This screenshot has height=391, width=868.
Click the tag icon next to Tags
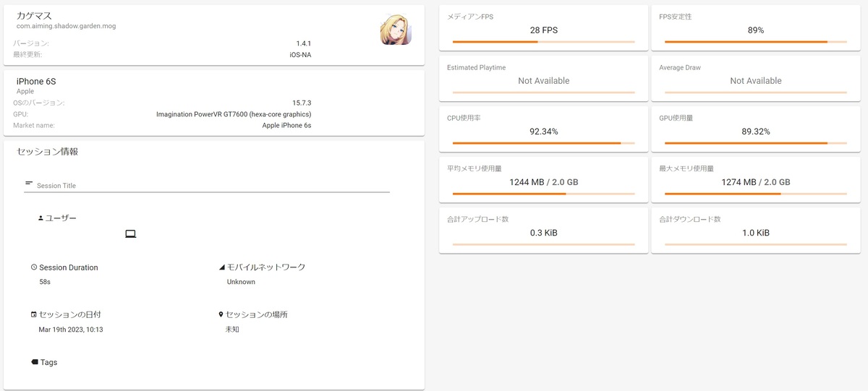point(35,362)
